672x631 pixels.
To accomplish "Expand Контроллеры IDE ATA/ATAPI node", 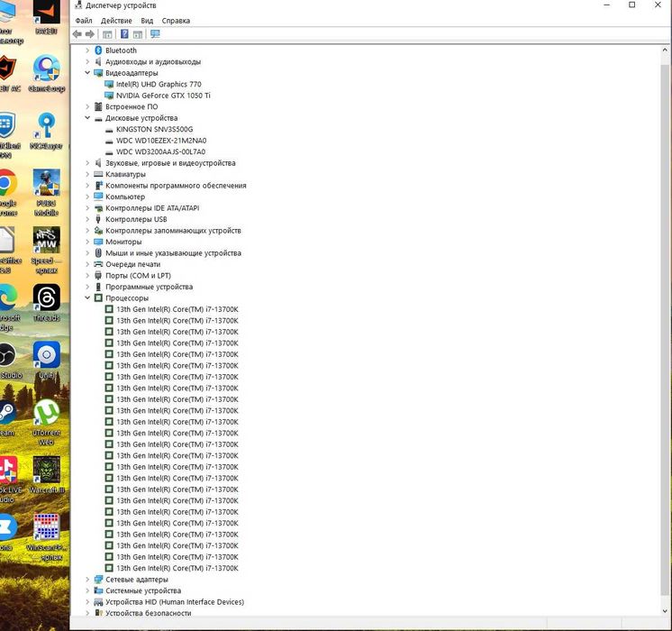I will coord(87,207).
